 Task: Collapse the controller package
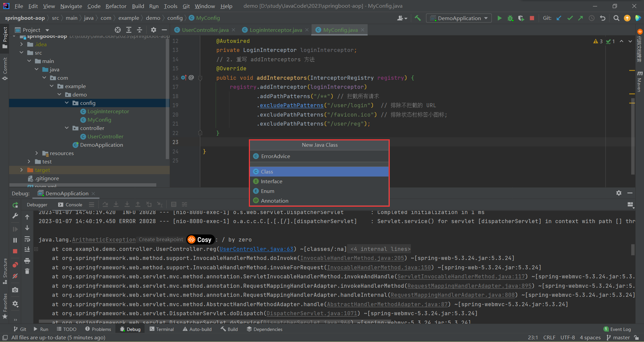click(67, 128)
